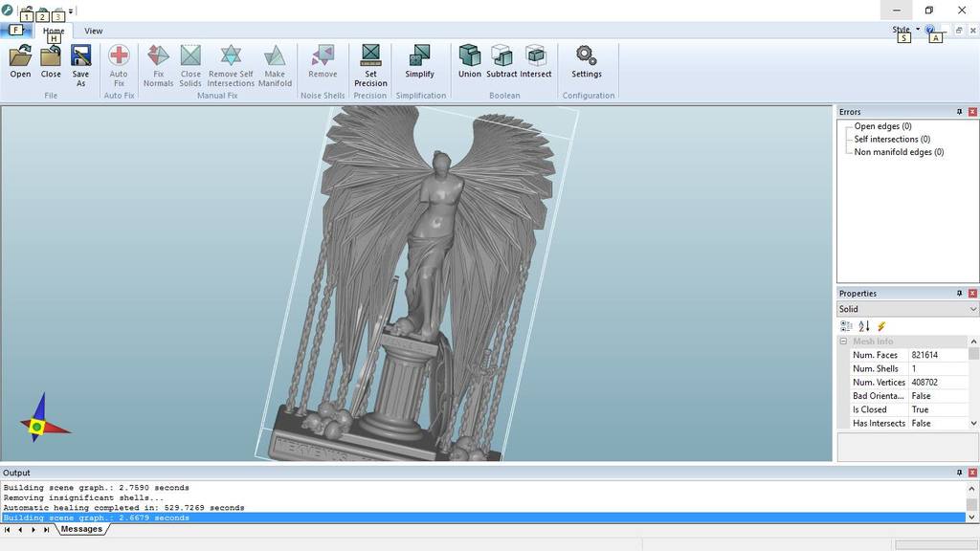Select the Messages tab in Output
980x551 pixels.
(82, 529)
